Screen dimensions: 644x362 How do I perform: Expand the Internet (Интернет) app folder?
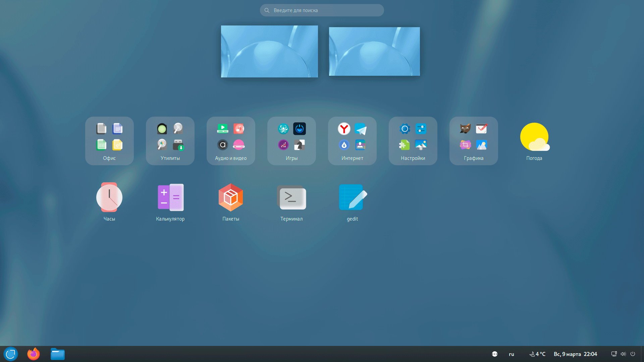[352, 141]
